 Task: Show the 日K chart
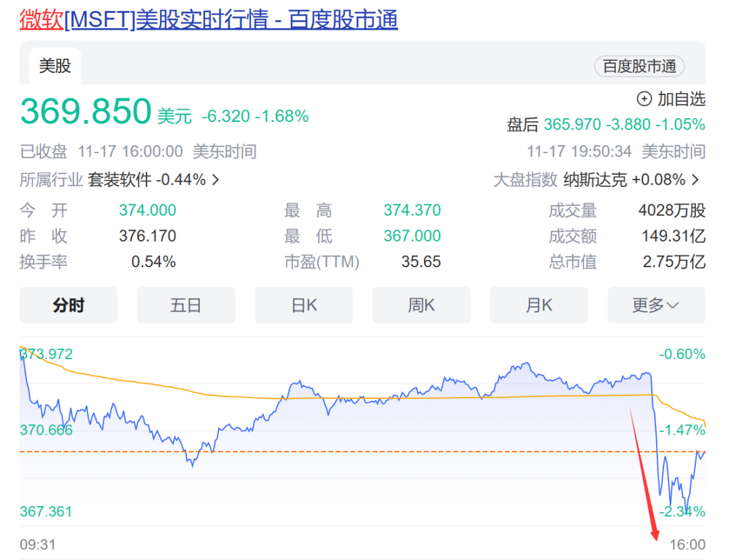[304, 305]
